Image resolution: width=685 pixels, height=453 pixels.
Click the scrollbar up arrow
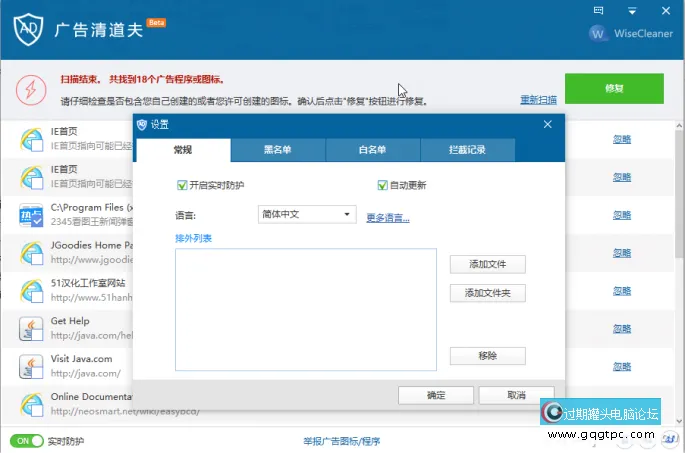coord(679,125)
